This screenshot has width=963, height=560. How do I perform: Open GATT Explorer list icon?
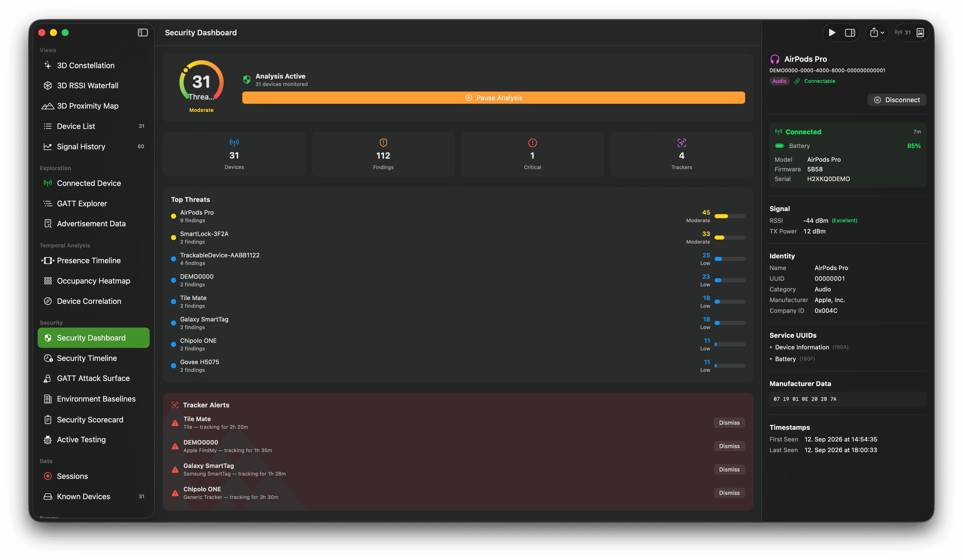click(x=48, y=204)
